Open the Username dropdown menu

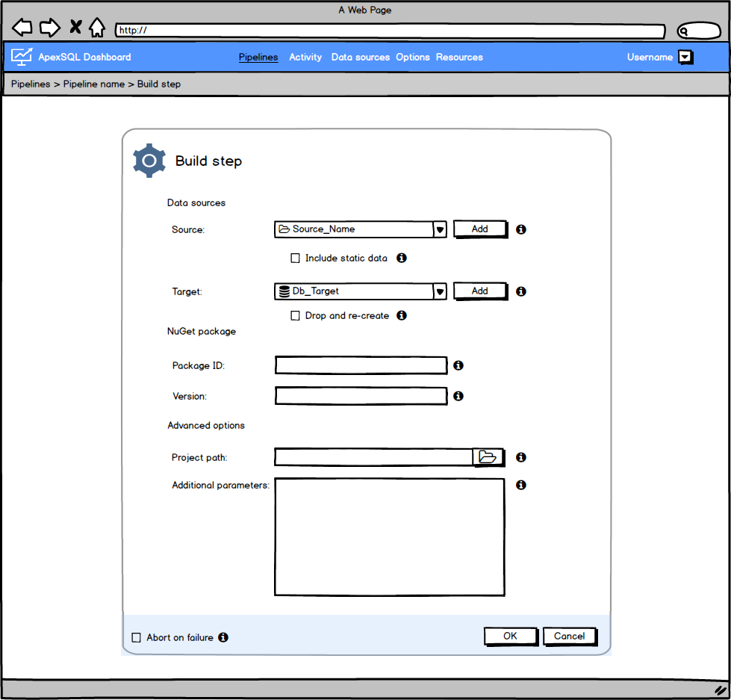click(685, 57)
